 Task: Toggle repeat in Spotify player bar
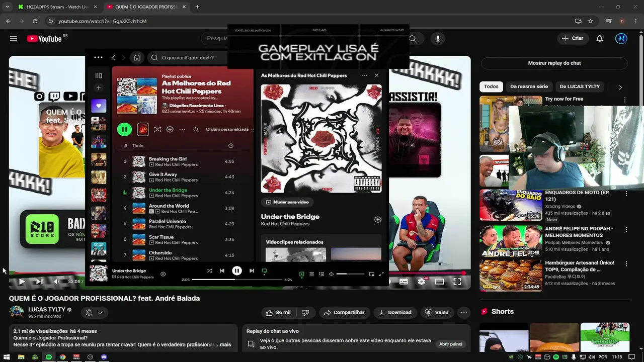[x=264, y=271]
